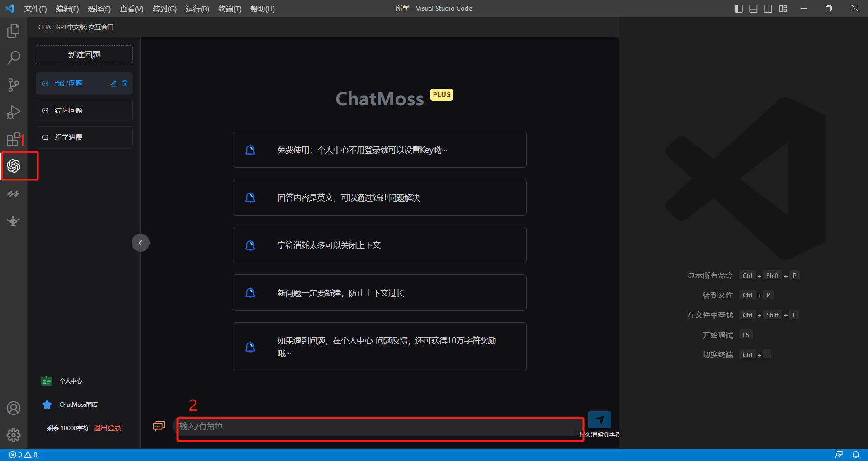The width and height of the screenshot is (868, 461).
Task: Open the 运行(R) menu
Action: (x=198, y=9)
